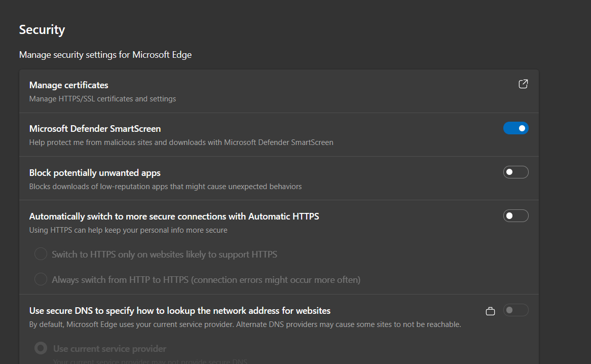Click 'Blocks downloads of low-reputation apps' description
This screenshot has width=591, height=364.
[165, 187]
